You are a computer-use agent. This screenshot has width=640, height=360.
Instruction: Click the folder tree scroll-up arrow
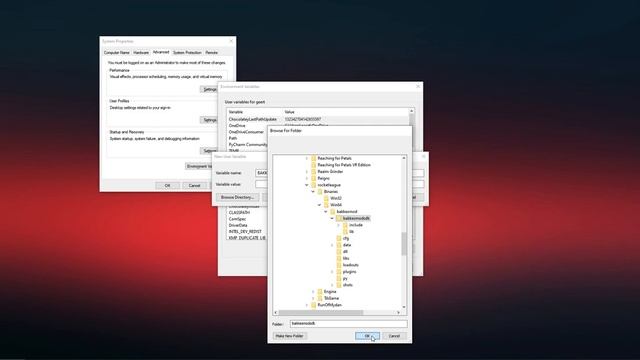point(404,158)
